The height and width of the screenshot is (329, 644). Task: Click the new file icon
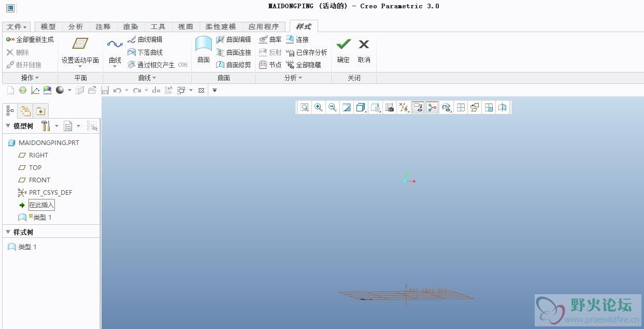[x=10, y=90]
